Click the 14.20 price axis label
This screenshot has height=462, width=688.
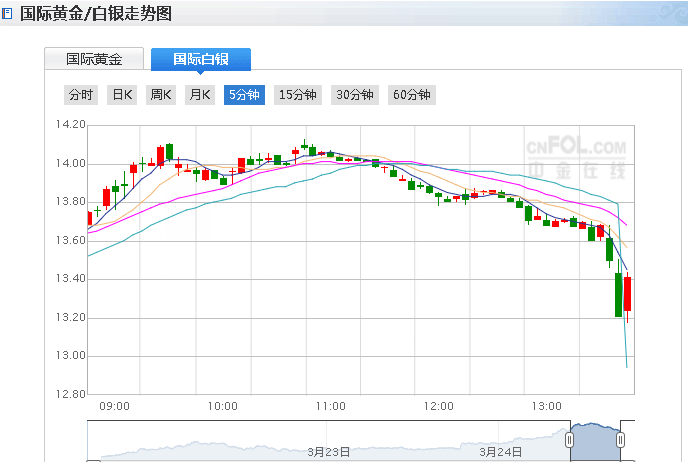[70, 125]
